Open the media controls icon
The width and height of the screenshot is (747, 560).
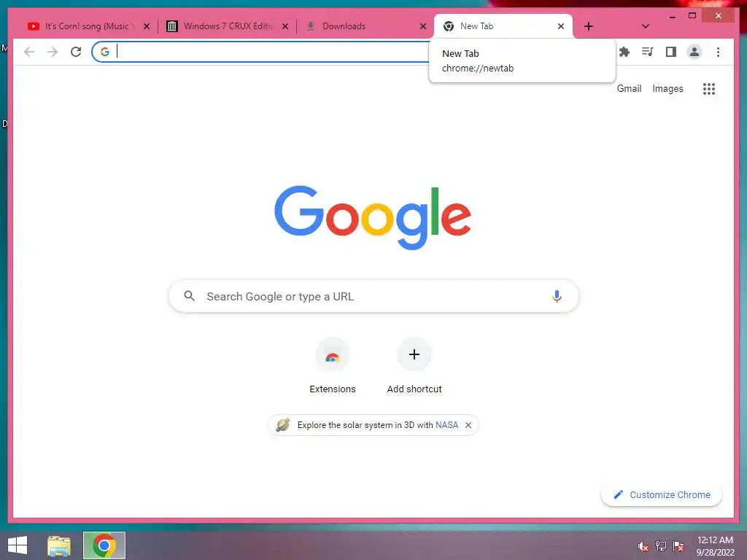(648, 52)
